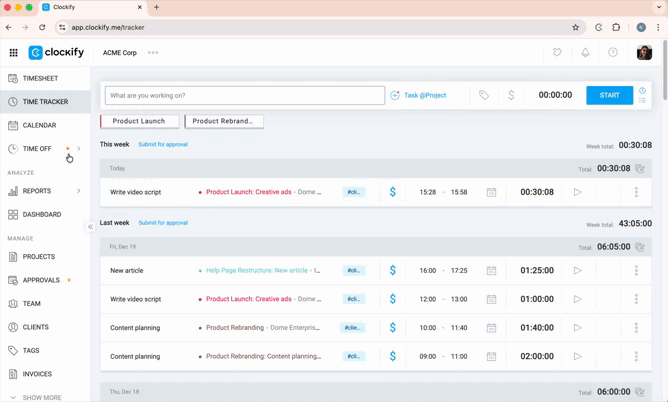Click the 'What are you working on?' field
The height and width of the screenshot is (402, 668).
244,95
